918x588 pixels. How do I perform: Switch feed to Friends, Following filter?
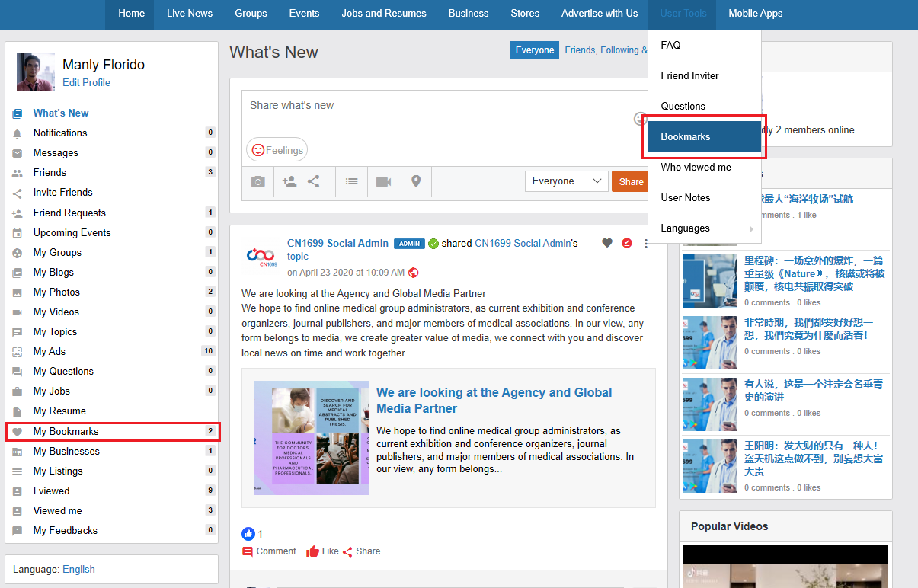[605, 50]
